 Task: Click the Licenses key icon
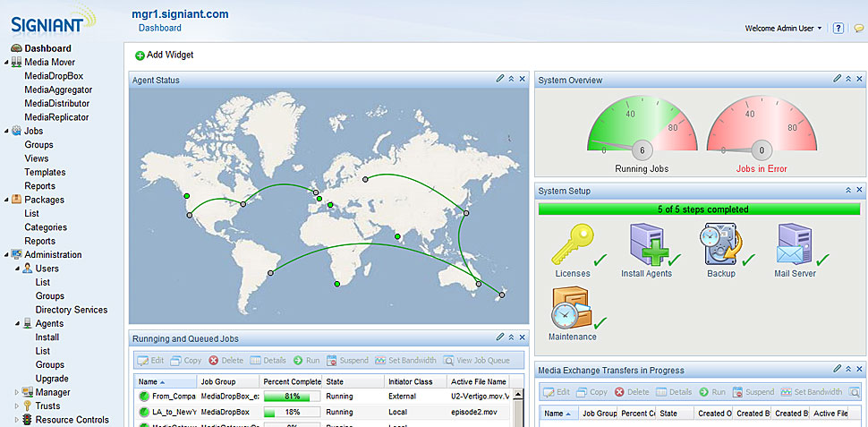[572, 243]
